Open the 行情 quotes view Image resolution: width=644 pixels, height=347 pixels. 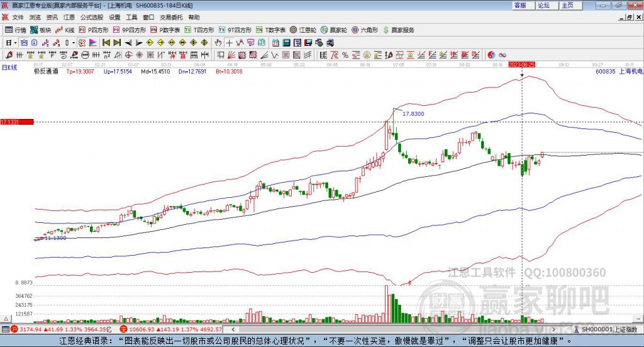pos(15,30)
